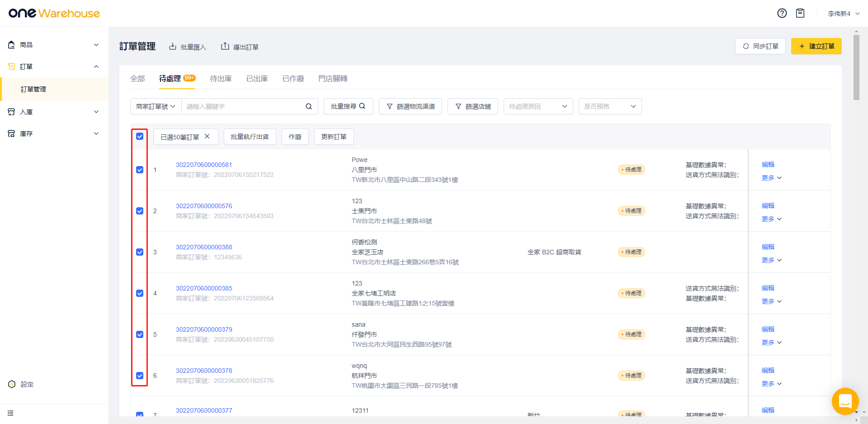Open the 商家訂單號 search type dropdown
The image size is (868, 424).
[156, 106]
